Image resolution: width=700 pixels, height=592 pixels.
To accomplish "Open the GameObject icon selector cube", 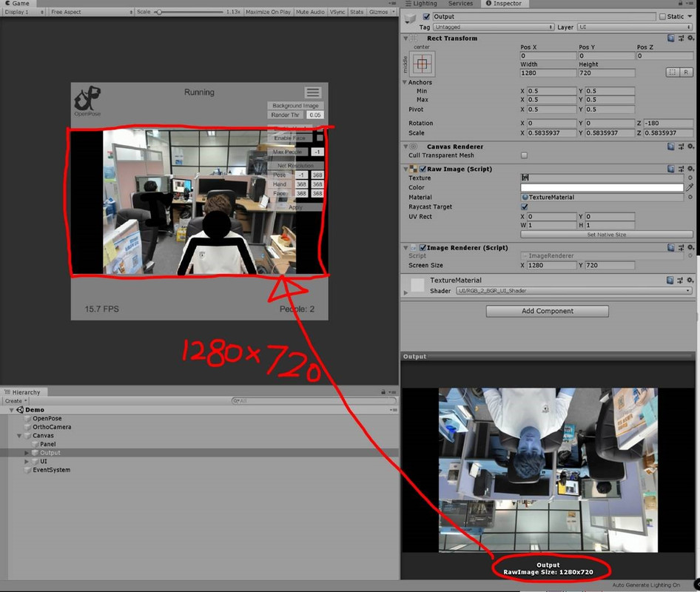I will coord(410,18).
